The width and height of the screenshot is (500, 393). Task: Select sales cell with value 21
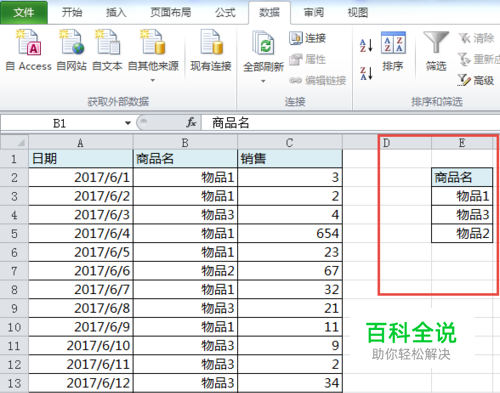click(290, 308)
